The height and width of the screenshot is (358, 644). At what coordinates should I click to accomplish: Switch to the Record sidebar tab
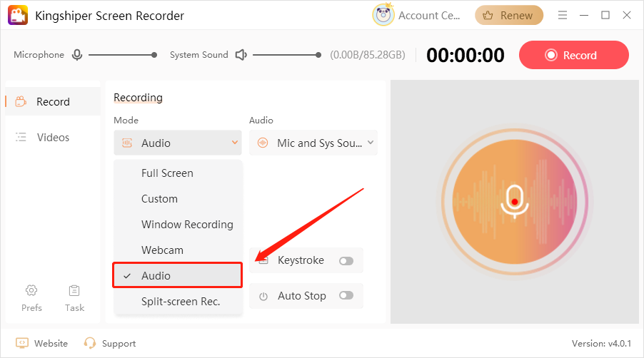[x=53, y=101]
